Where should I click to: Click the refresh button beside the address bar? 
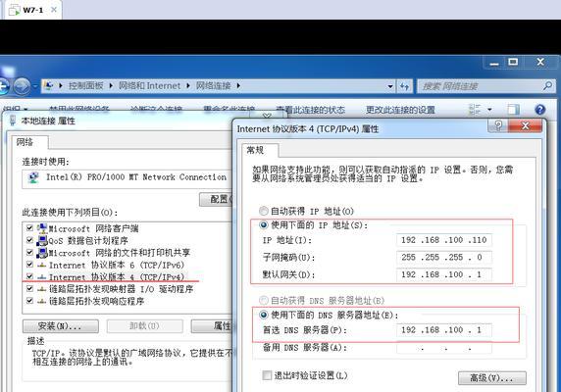[405, 86]
